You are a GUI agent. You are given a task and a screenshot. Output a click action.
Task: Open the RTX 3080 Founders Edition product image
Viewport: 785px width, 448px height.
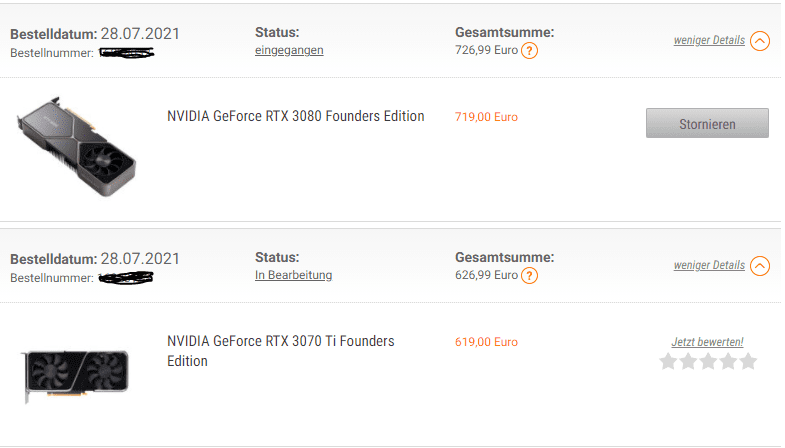(77, 148)
